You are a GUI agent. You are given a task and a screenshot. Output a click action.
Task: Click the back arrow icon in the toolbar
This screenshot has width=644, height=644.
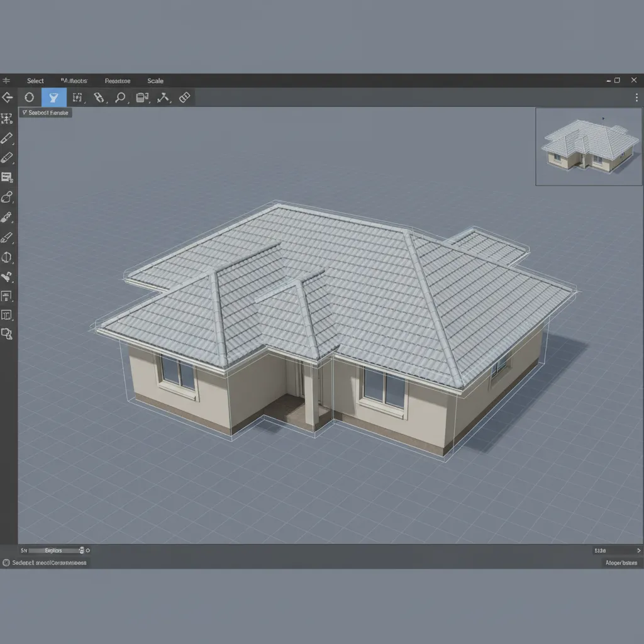click(x=8, y=97)
